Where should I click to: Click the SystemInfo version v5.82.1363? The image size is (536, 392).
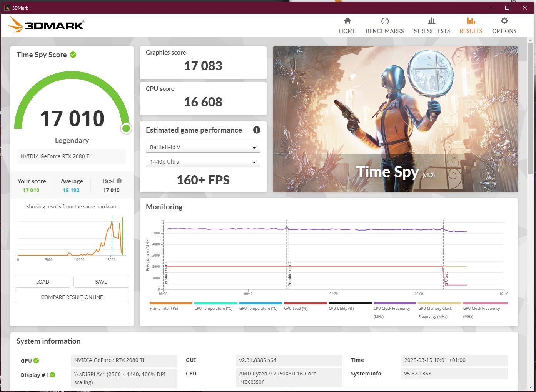pyautogui.click(x=454, y=374)
